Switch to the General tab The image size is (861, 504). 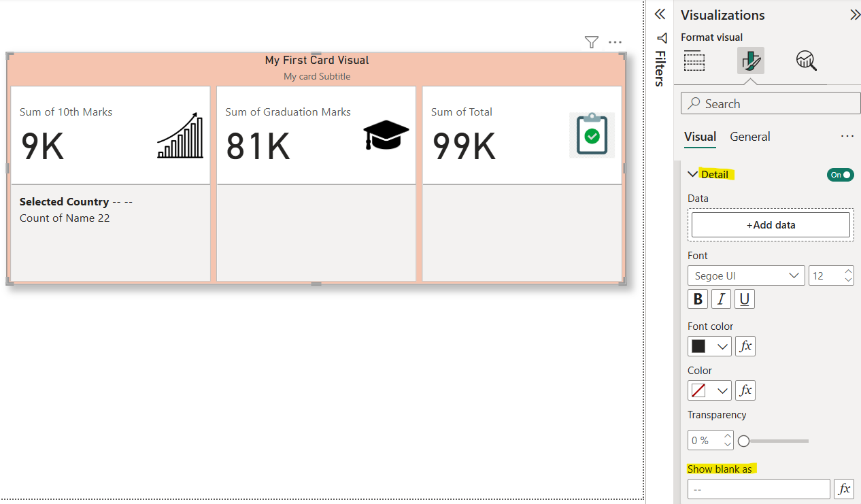point(749,137)
